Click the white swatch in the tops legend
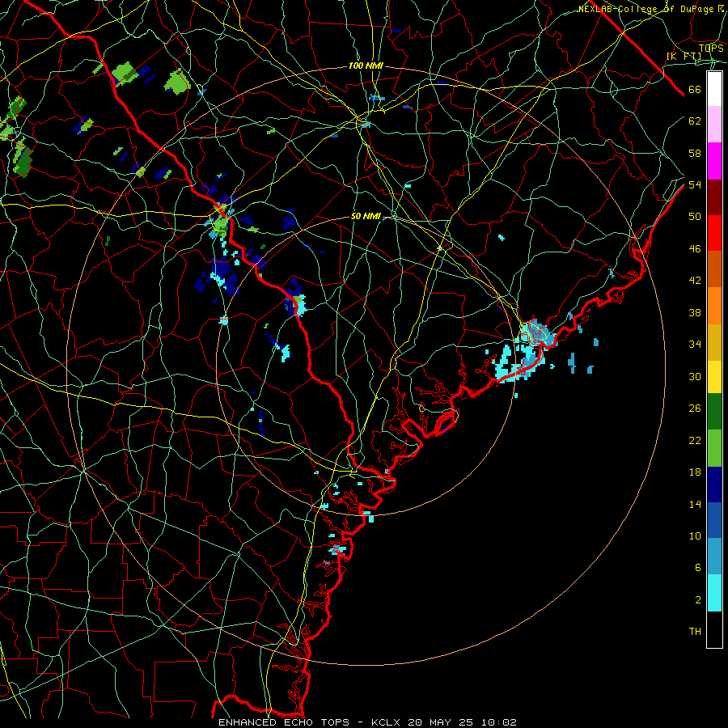The width and height of the screenshot is (728, 728). tap(714, 89)
